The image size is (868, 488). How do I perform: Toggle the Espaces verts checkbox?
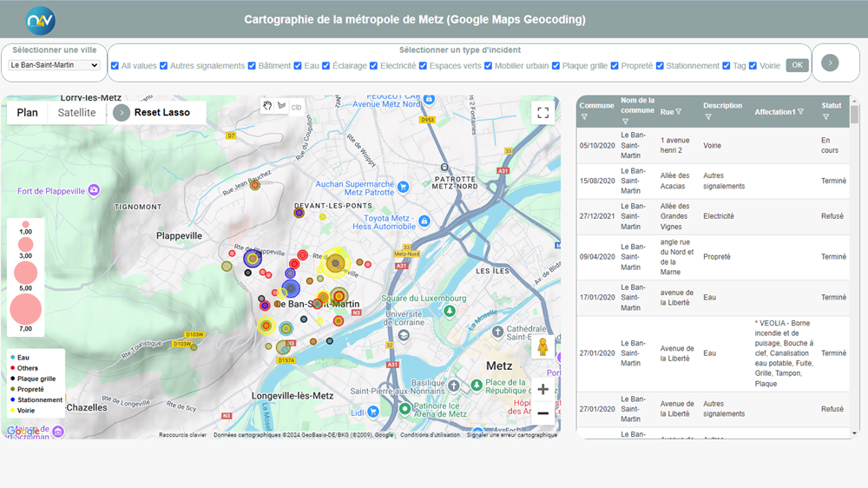[x=423, y=66]
